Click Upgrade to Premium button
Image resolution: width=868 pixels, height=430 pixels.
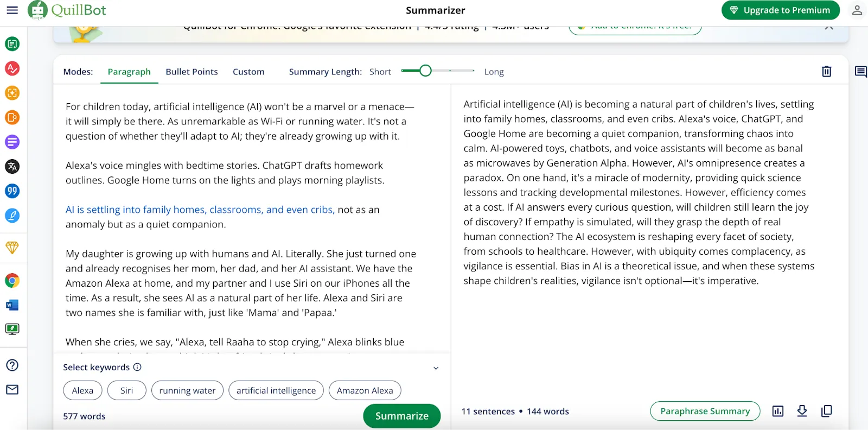pos(780,10)
